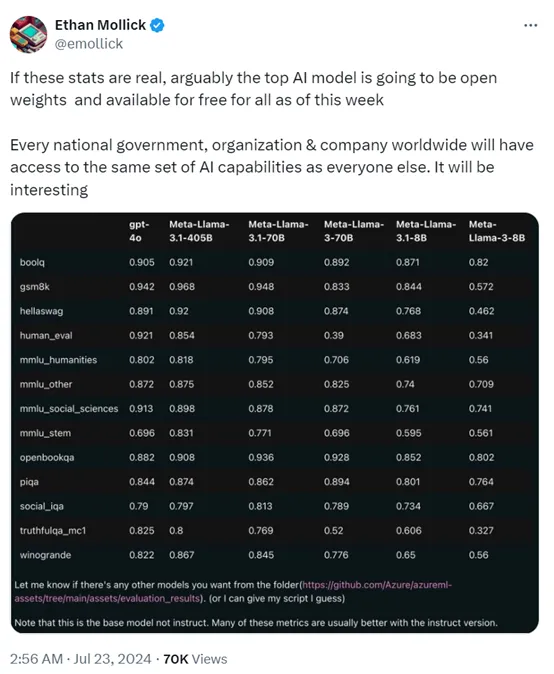Click the tweet text starting "If these stats"
This screenshot has width=554, height=674.
(272, 134)
